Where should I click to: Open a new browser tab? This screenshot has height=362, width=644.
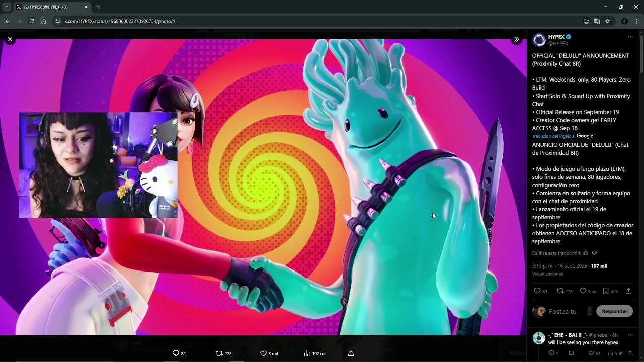(x=98, y=7)
